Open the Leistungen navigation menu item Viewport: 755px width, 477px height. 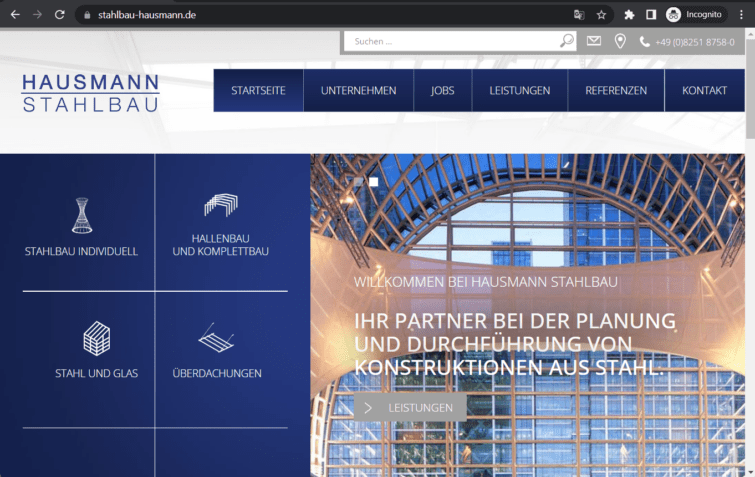point(520,90)
